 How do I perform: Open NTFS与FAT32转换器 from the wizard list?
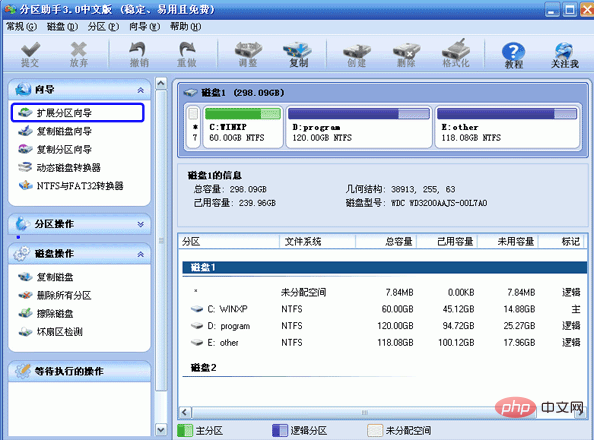click(x=71, y=186)
